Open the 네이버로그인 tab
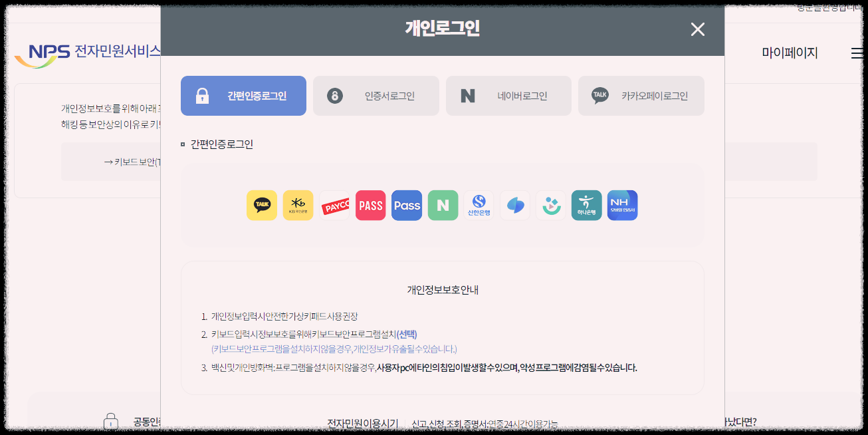The width and height of the screenshot is (868, 435). (x=508, y=95)
